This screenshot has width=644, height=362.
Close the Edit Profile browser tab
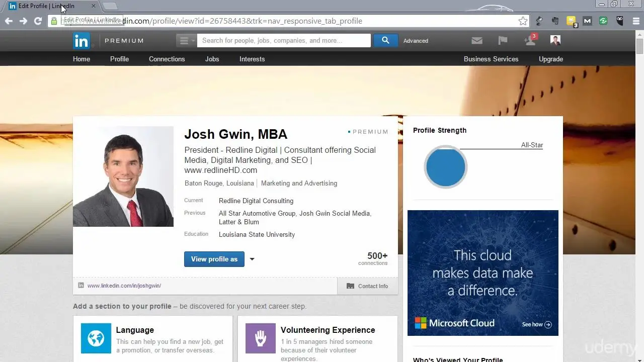93,6
